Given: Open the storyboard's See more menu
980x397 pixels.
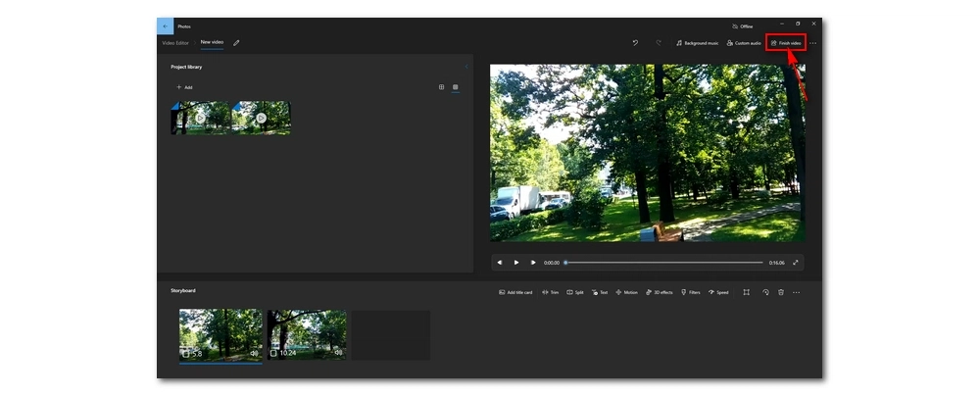Looking at the screenshot, I should tap(796, 292).
